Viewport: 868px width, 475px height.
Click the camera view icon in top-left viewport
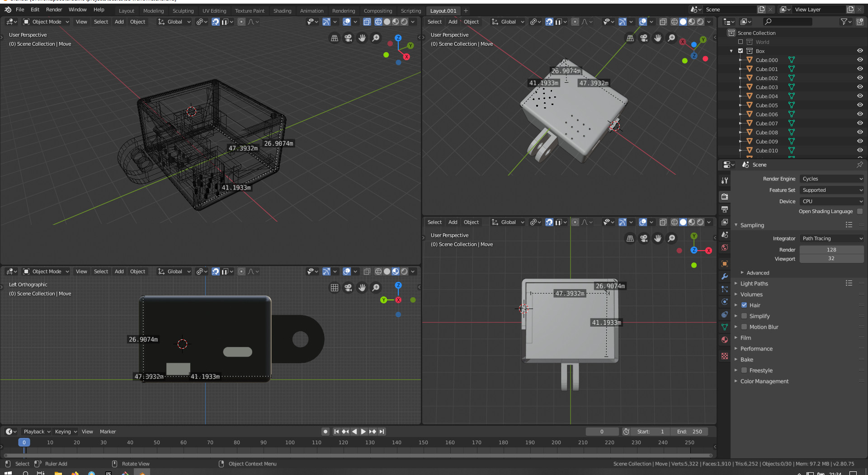coord(348,38)
